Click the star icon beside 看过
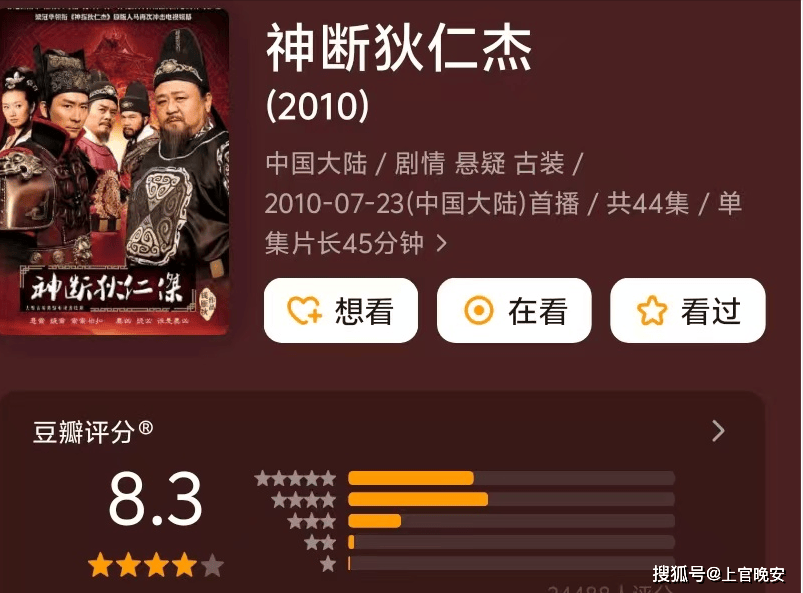803x593 pixels. pyautogui.click(x=651, y=310)
